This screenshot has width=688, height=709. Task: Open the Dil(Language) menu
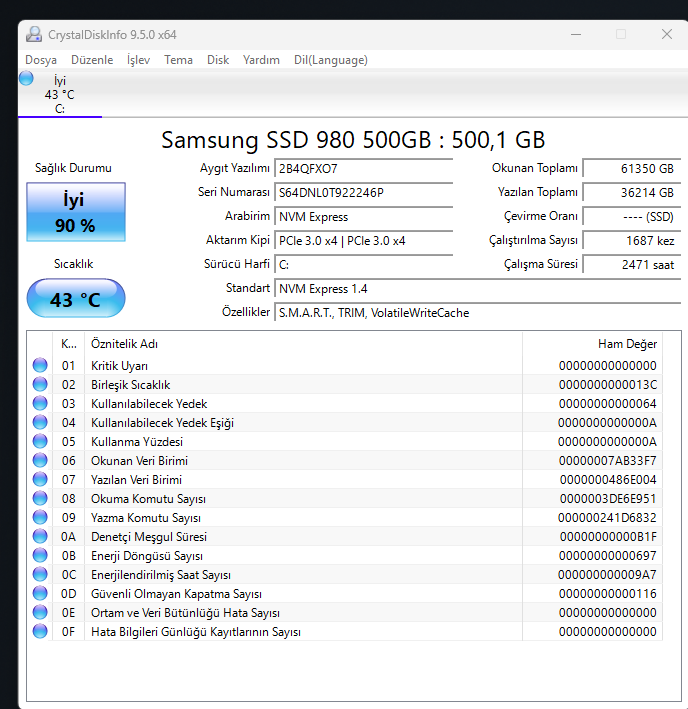tap(330, 60)
